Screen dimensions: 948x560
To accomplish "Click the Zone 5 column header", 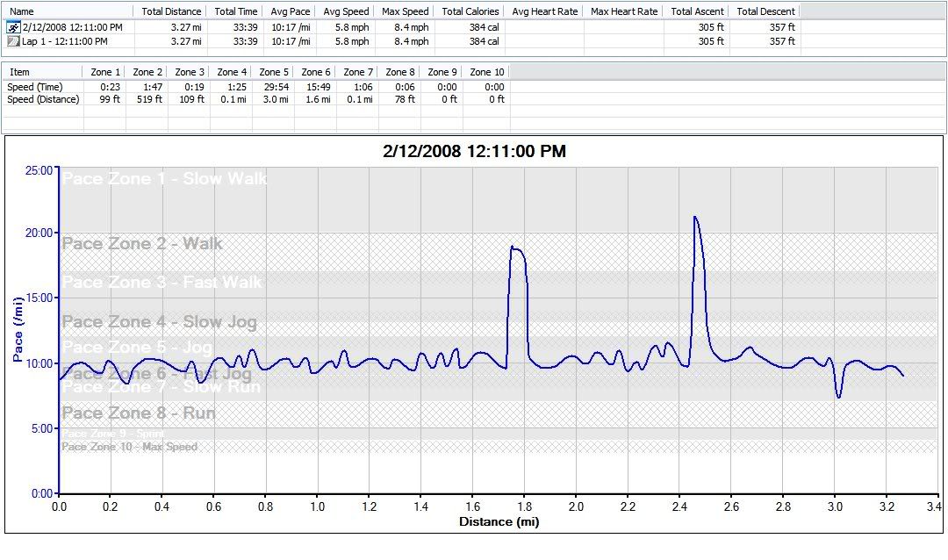I will (274, 72).
